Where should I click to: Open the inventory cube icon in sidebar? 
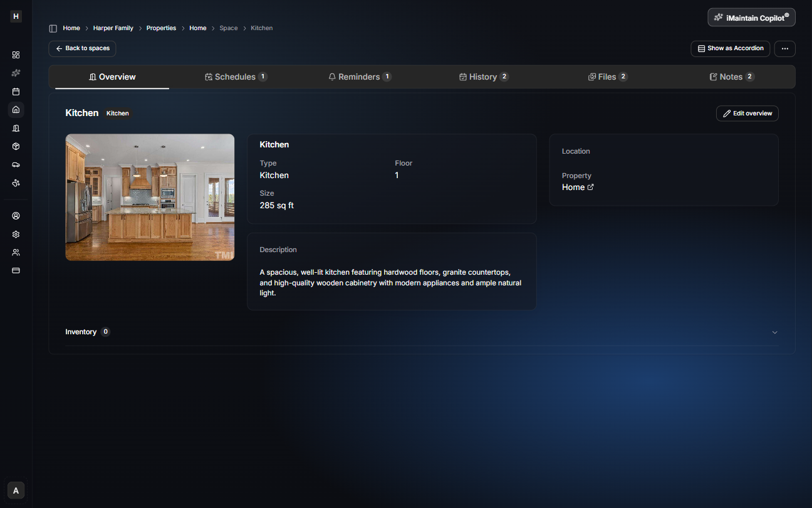(16, 146)
